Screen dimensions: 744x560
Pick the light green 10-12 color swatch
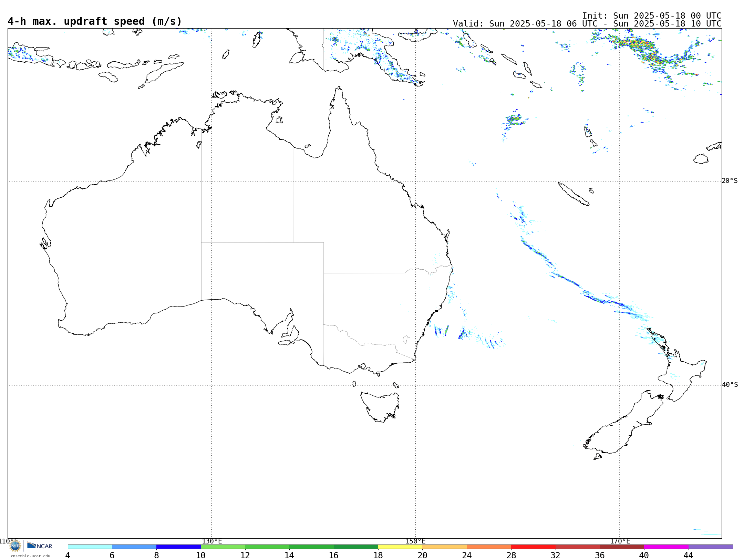(223, 547)
